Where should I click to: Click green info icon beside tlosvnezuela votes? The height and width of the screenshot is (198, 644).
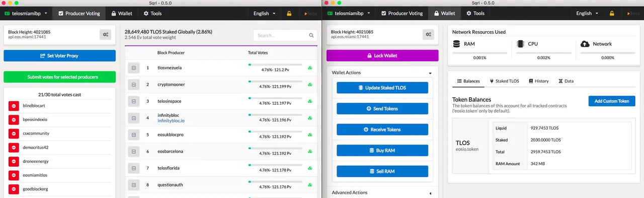[x=310, y=68]
